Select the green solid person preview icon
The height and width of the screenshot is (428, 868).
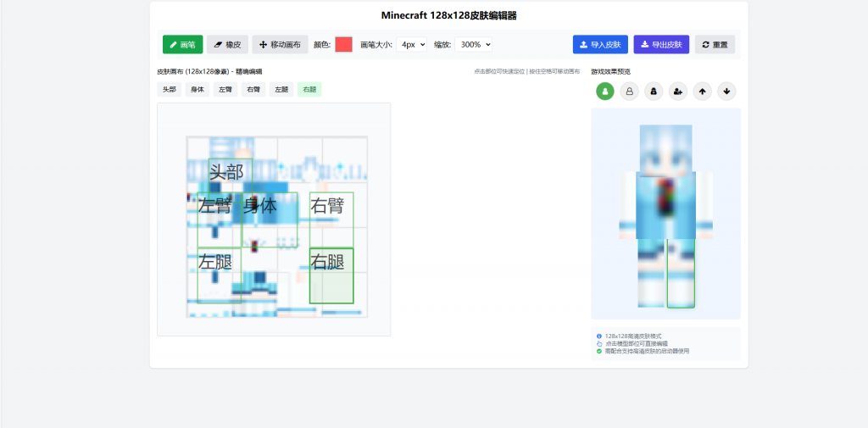click(x=605, y=92)
